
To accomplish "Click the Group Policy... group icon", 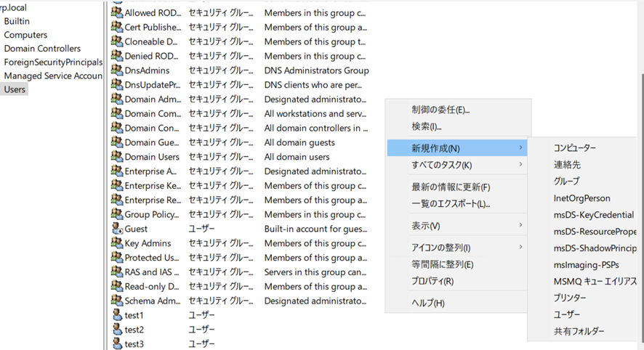I will [117, 214].
